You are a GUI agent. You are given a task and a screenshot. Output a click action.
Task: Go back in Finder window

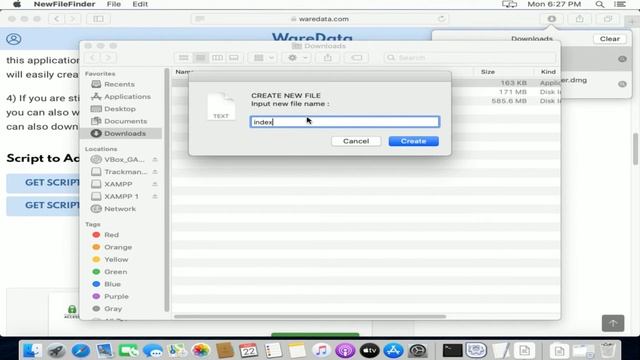tap(93, 58)
